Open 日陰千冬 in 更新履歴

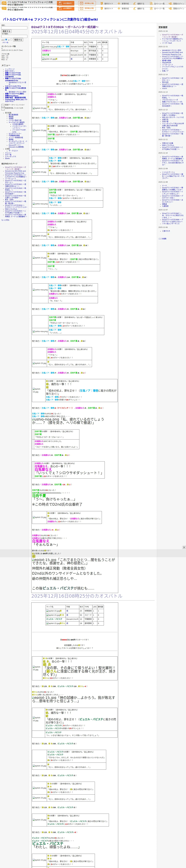click(x=165, y=119)
